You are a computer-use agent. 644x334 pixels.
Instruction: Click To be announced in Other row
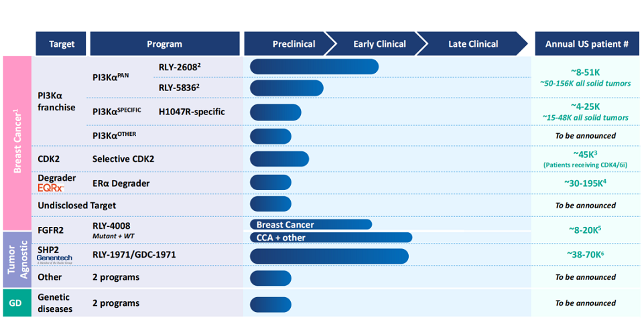click(585, 277)
